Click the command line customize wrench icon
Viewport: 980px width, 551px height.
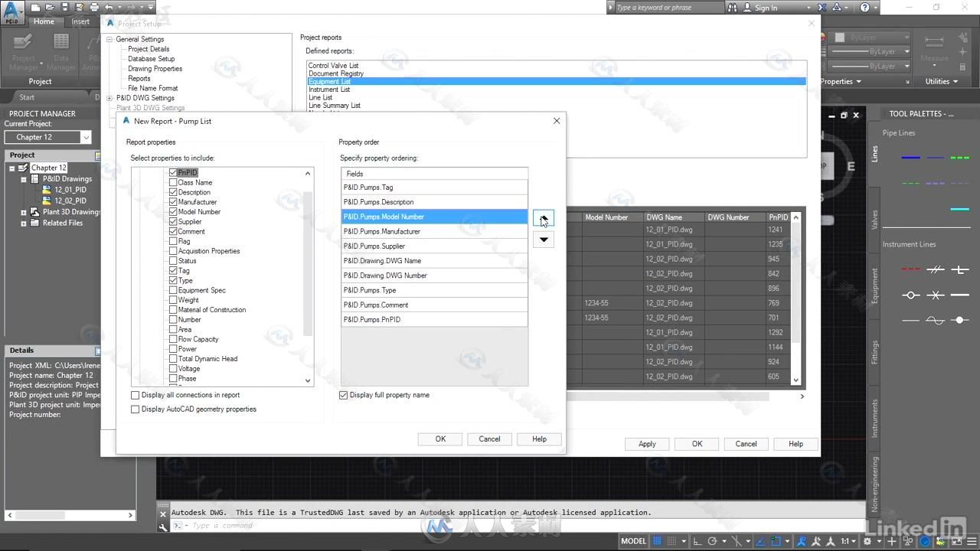pyautogui.click(x=163, y=527)
